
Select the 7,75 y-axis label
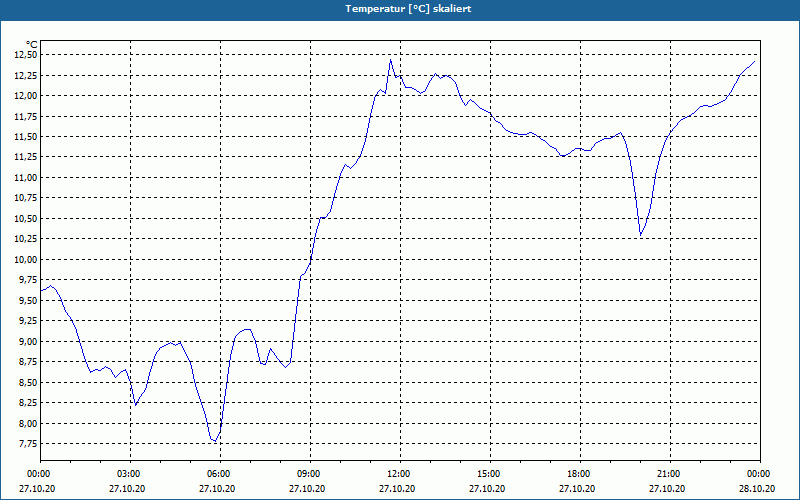click(27, 444)
